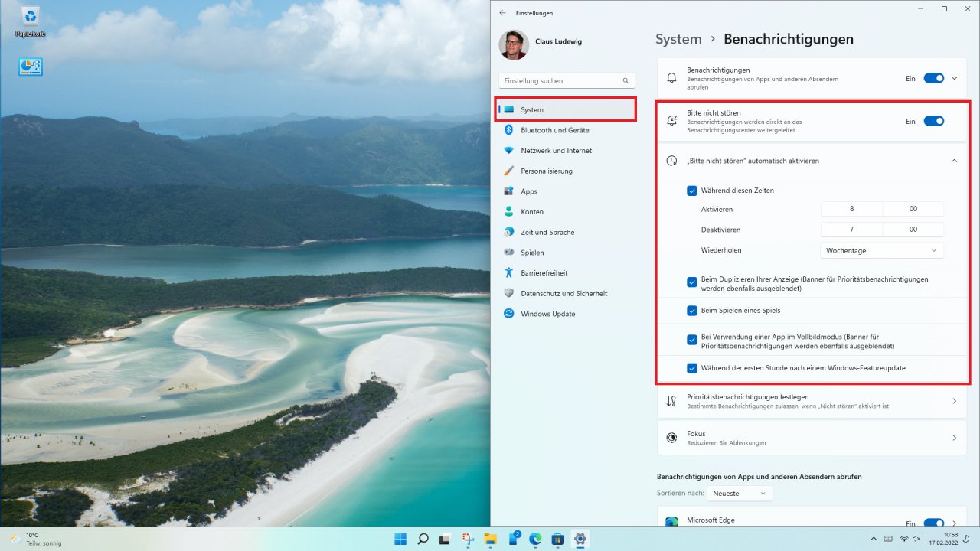The width and height of the screenshot is (980, 551).
Task: Show hidden system tray icons
Action: tap(874, 539)
